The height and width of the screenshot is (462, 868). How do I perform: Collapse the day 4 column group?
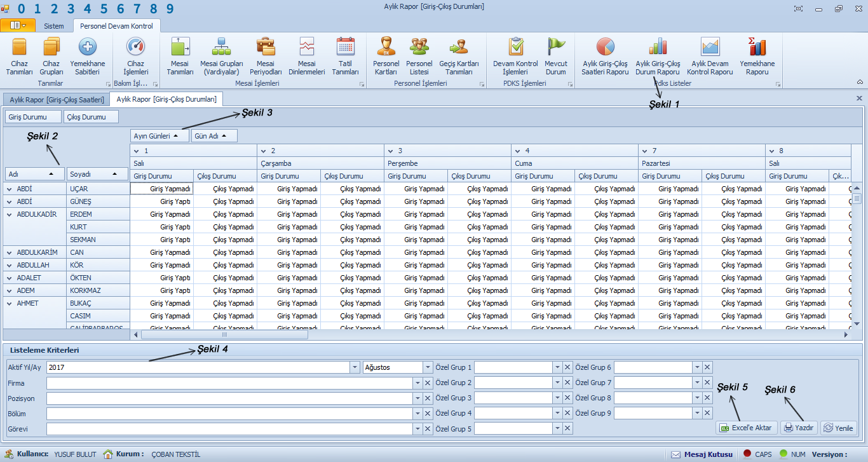click(518, 151)
